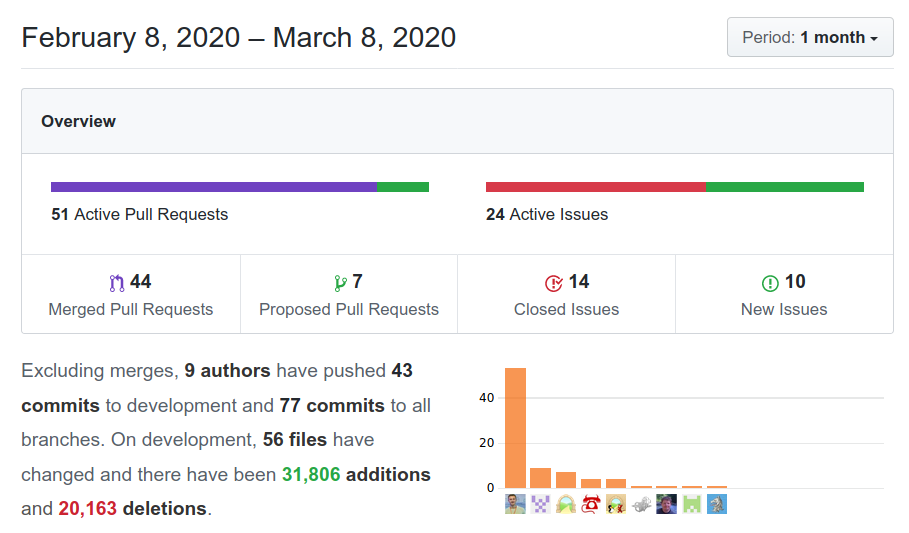Click the merged pull request icon

click(117, 283)
